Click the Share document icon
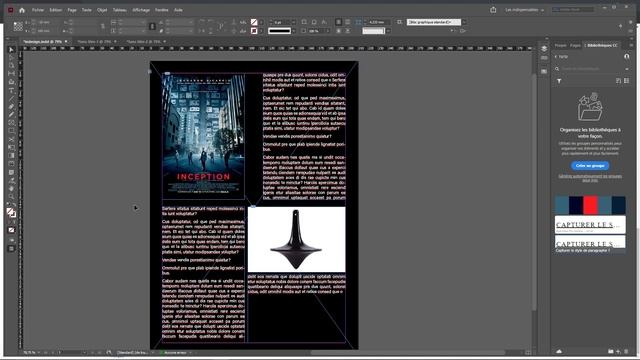Screen dimensions: 640x360 point(493,10)
